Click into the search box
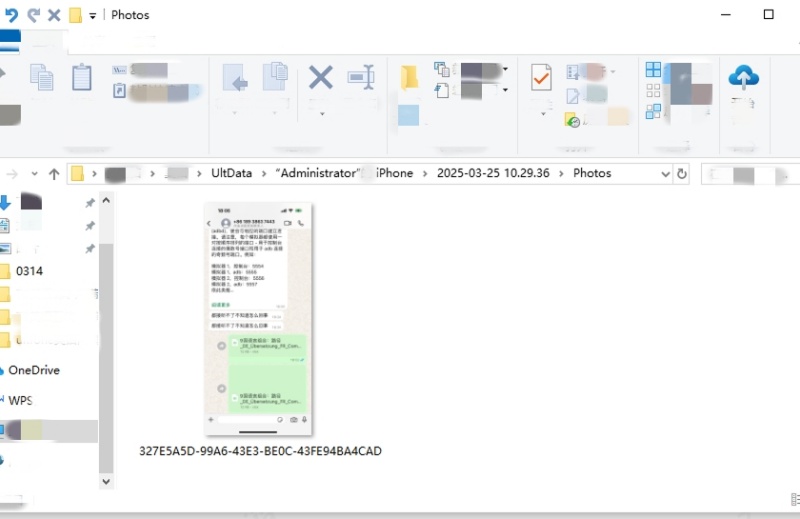The image size is (800, 519). click(x=751, y=175)
